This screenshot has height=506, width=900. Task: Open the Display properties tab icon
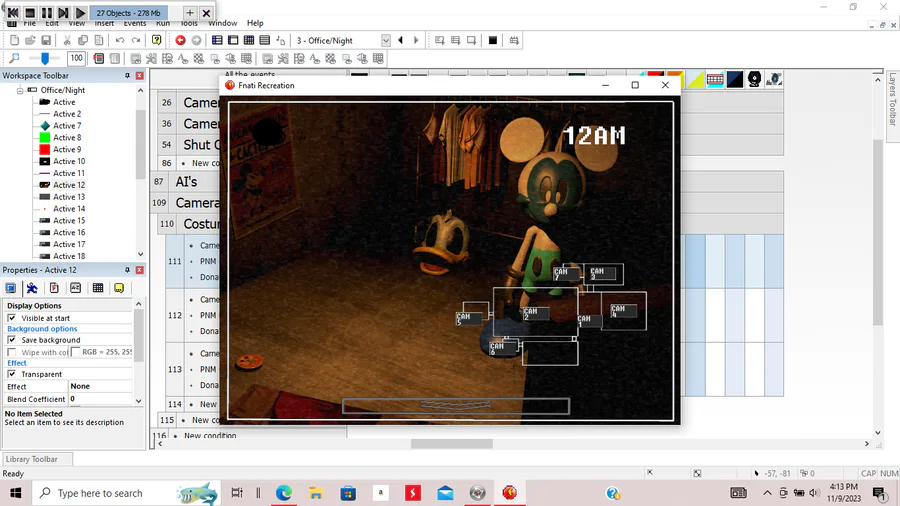(x=11, y=288)
